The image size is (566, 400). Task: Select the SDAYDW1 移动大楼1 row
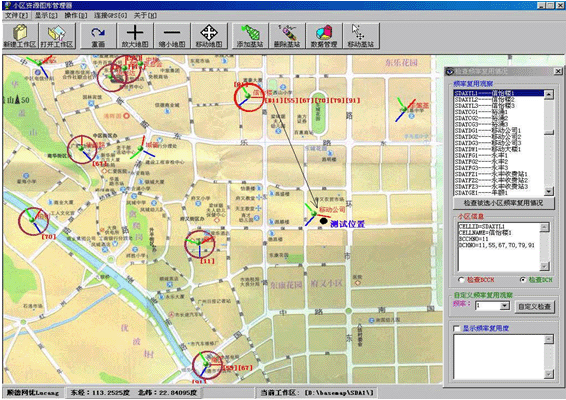pos(498,149)
